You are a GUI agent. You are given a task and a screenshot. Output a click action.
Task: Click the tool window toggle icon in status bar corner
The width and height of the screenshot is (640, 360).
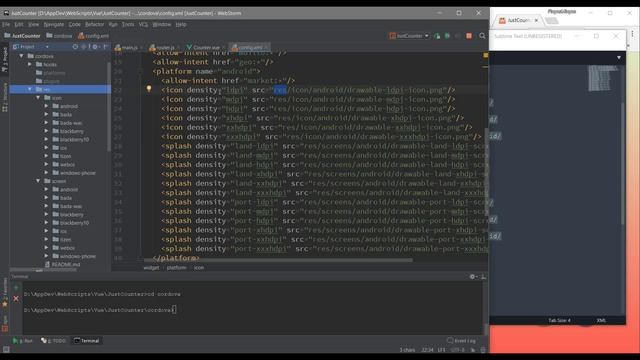point(6,349)
